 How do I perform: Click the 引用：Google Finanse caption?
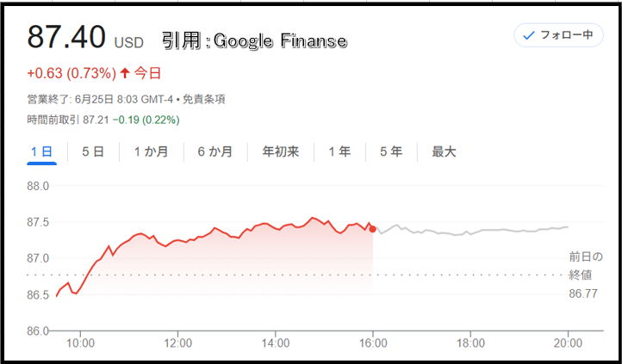254,40
